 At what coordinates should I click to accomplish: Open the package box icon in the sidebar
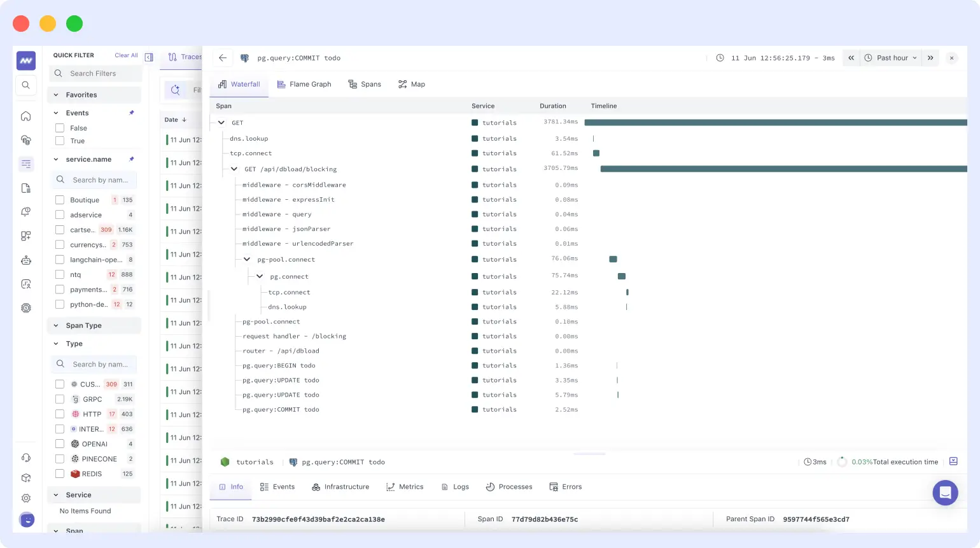pyautogui.click(x=26, y=478)
